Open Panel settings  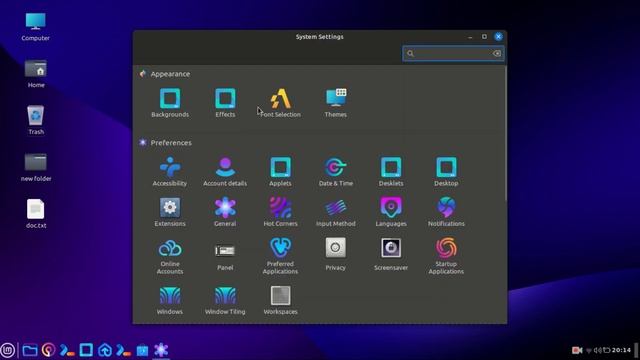(x=225, y=256)
